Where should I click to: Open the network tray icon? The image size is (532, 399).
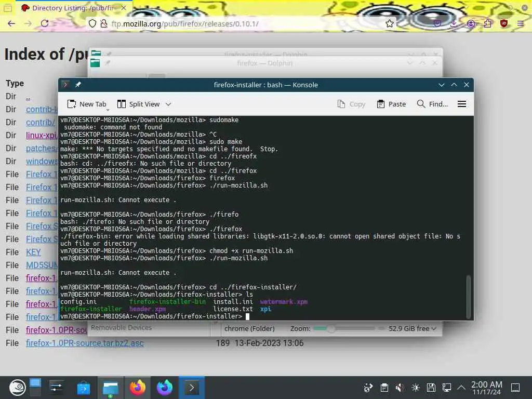[x=446, y=388]
